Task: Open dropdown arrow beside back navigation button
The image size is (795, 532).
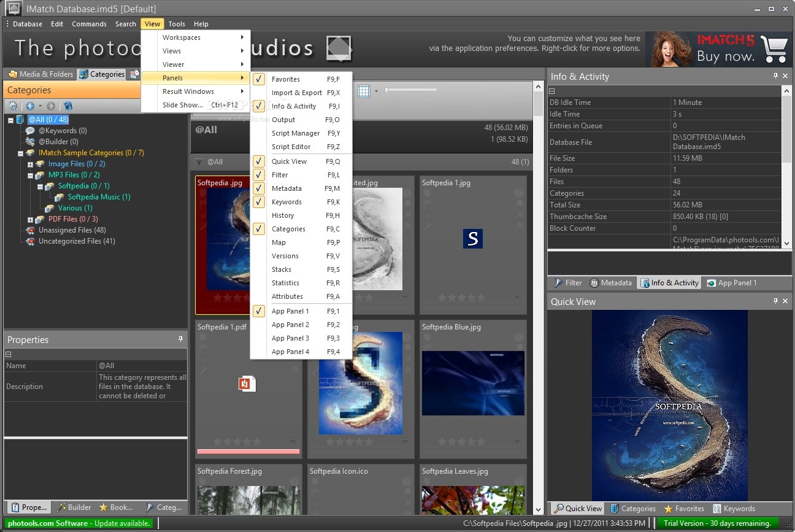Action: [x=39, y=106]
